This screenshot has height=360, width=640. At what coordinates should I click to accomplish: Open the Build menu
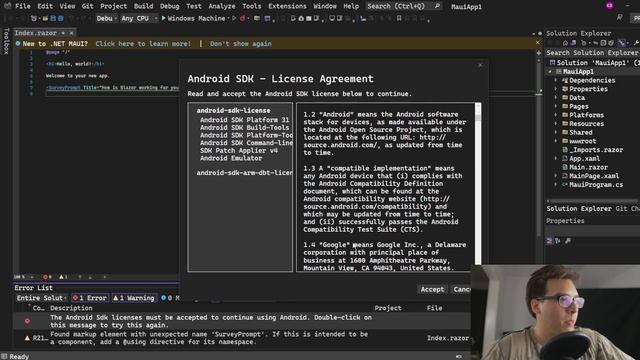click(144, 6)
